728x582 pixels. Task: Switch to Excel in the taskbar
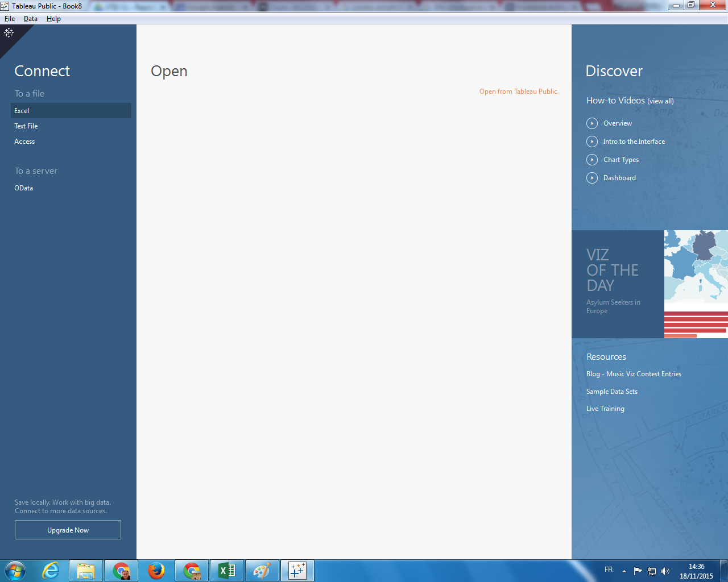point(227,571)
